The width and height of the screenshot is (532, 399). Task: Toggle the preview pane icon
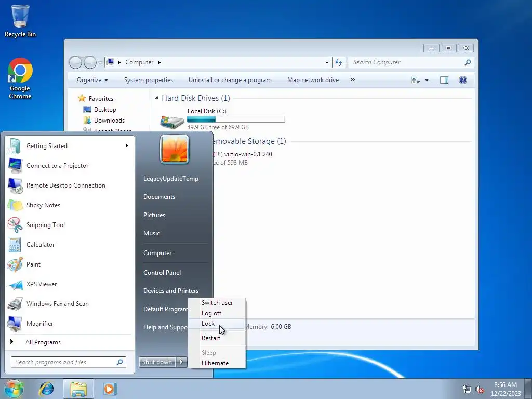[444, 80]
